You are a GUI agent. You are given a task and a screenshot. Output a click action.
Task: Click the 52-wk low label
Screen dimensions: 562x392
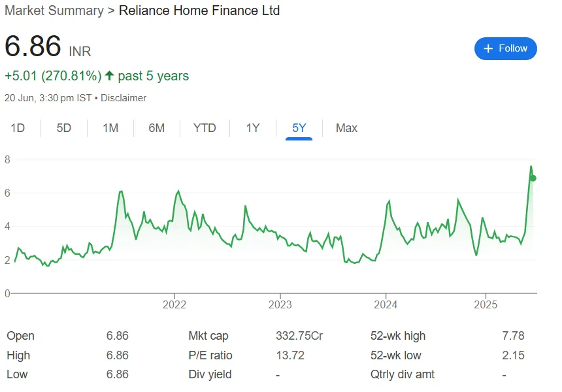(396, 355)
